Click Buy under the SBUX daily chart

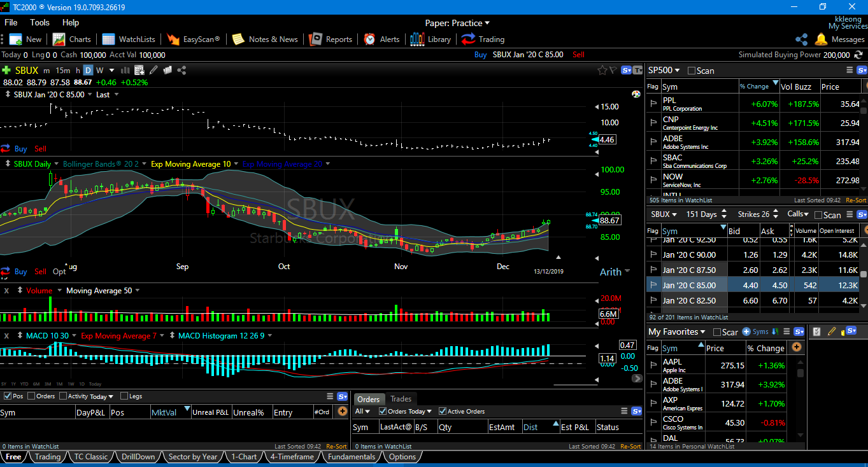point(20,272)
